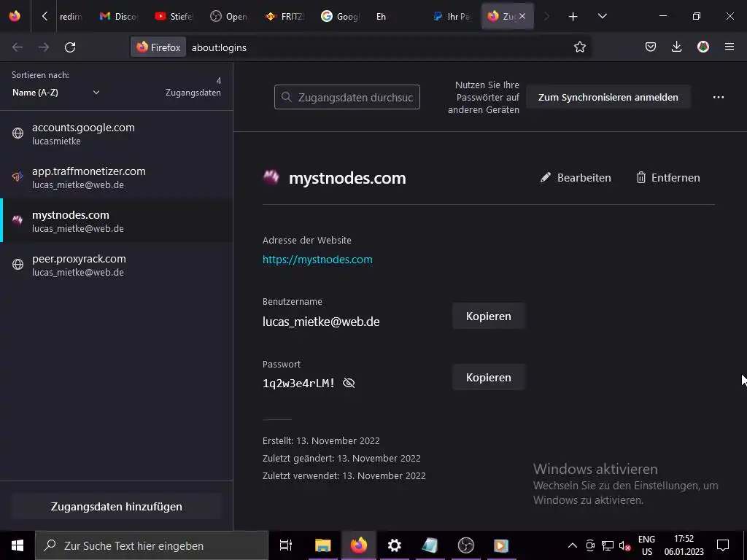Focus the Zugangsdaten durchsuchen search field
Image resolution: width=747 pixels, height=560 pixels.
click(x=347, y=97)
